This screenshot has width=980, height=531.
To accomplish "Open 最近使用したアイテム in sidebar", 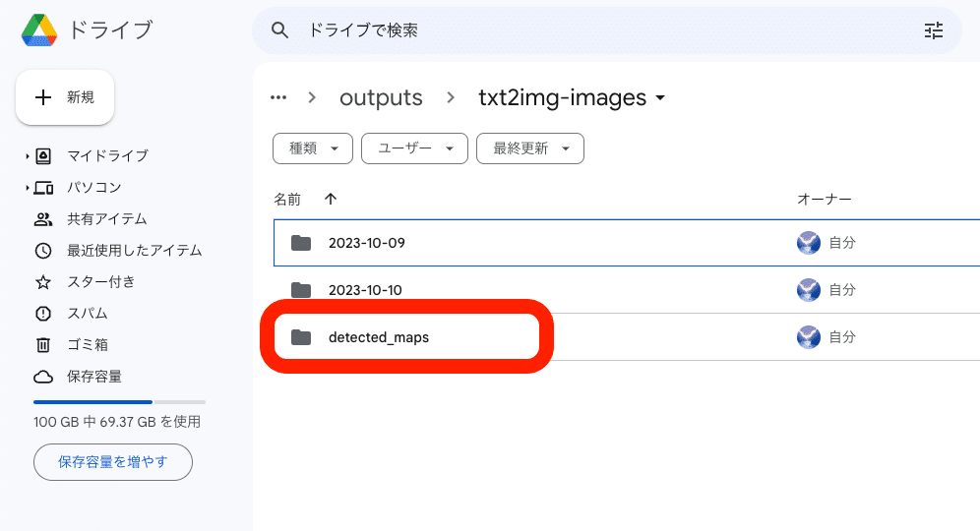I will coord(135,251).
